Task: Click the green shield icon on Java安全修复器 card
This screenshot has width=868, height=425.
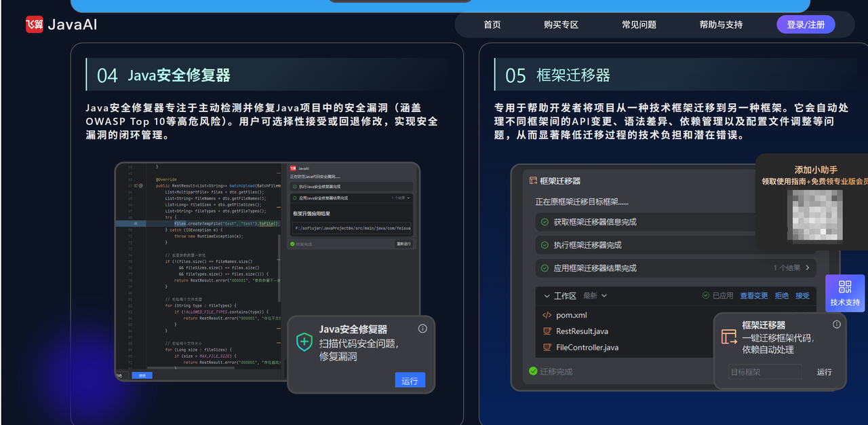Action: point(305,342)
